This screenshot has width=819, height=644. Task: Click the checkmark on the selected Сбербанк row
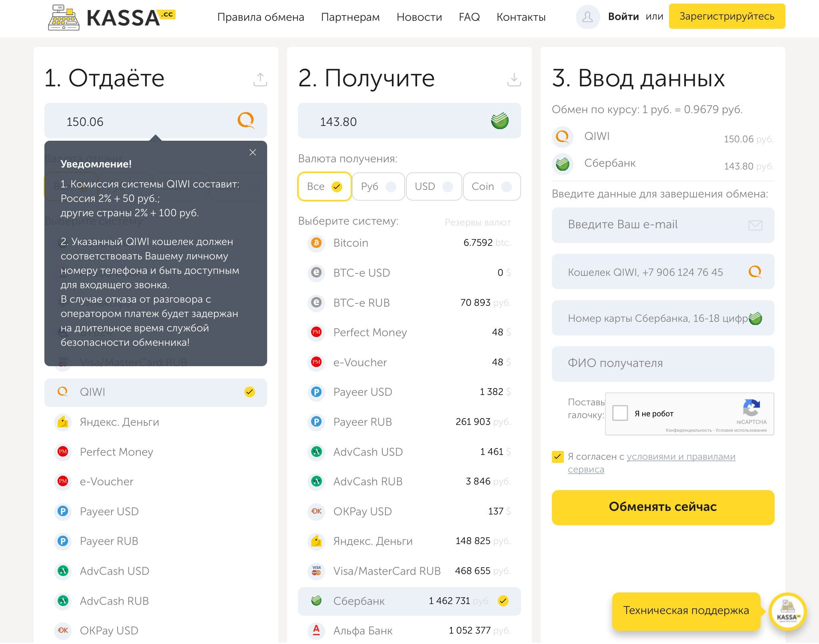click(503, 600)
